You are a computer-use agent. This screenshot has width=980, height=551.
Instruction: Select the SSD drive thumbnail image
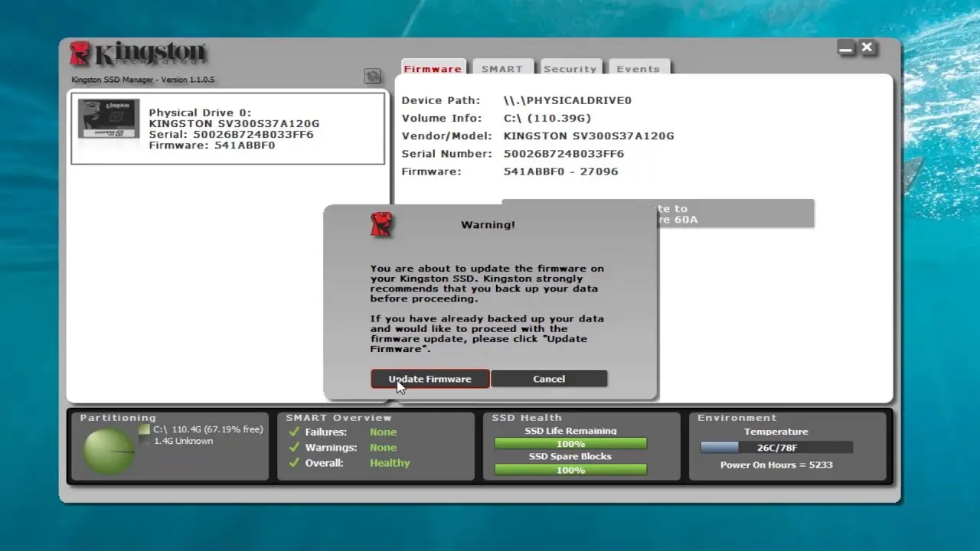point(109,119)
